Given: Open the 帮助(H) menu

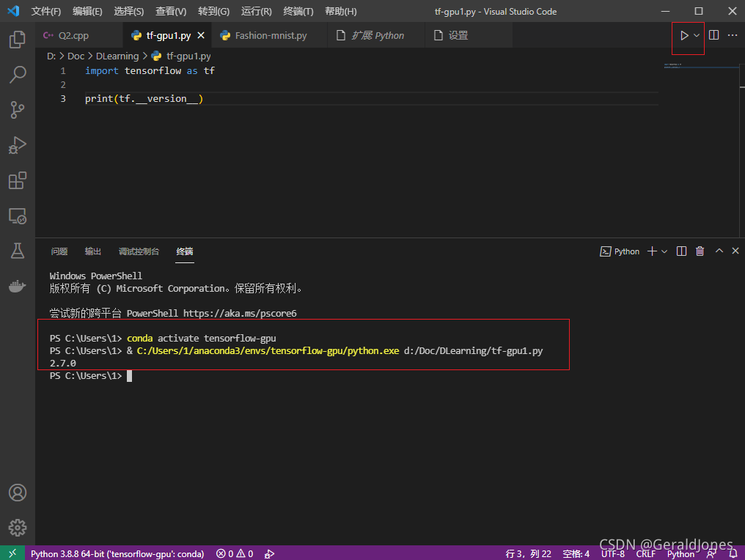Looking at the screenshot, I should click(341, 12).
